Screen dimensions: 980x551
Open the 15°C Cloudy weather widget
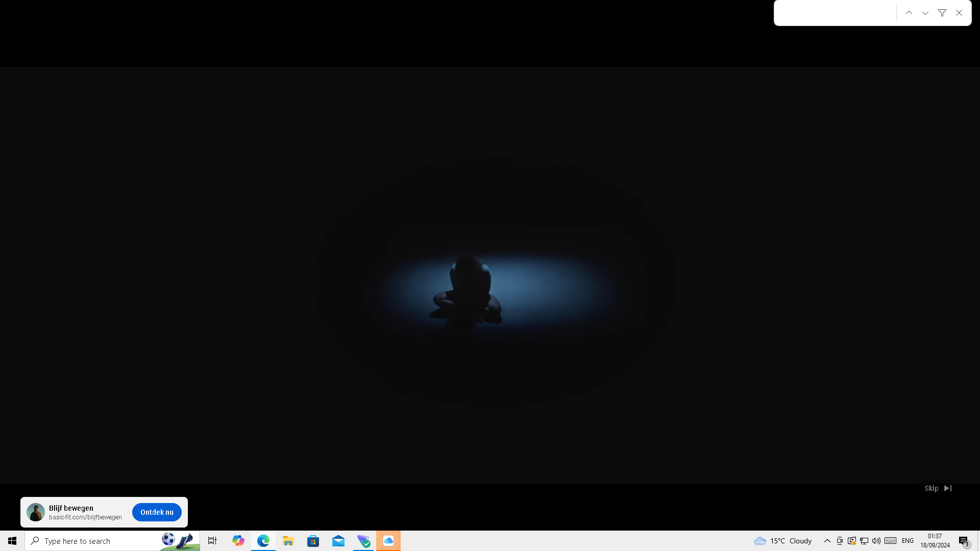click(x=783, y=541)
